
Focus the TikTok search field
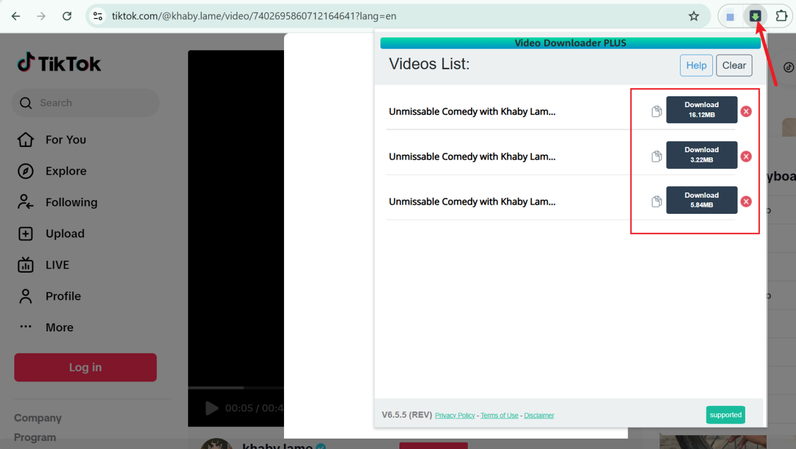(85, 103)
